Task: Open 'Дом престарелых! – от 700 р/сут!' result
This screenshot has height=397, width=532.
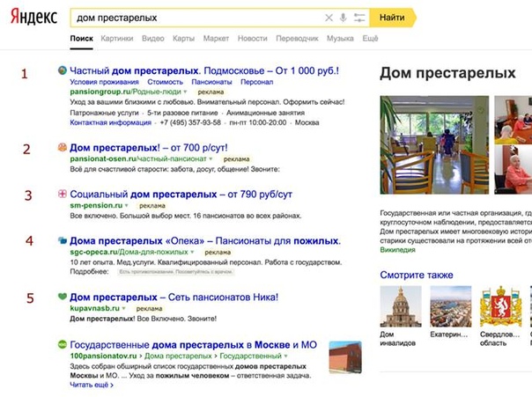Action: click(x=149, y=148)
